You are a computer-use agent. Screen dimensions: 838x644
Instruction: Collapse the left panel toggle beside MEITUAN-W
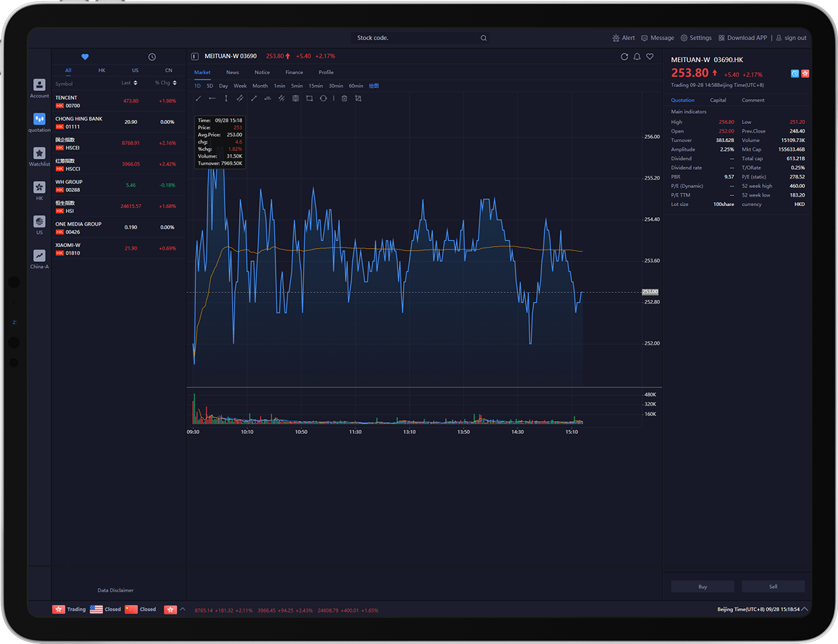tap(195, 57)
